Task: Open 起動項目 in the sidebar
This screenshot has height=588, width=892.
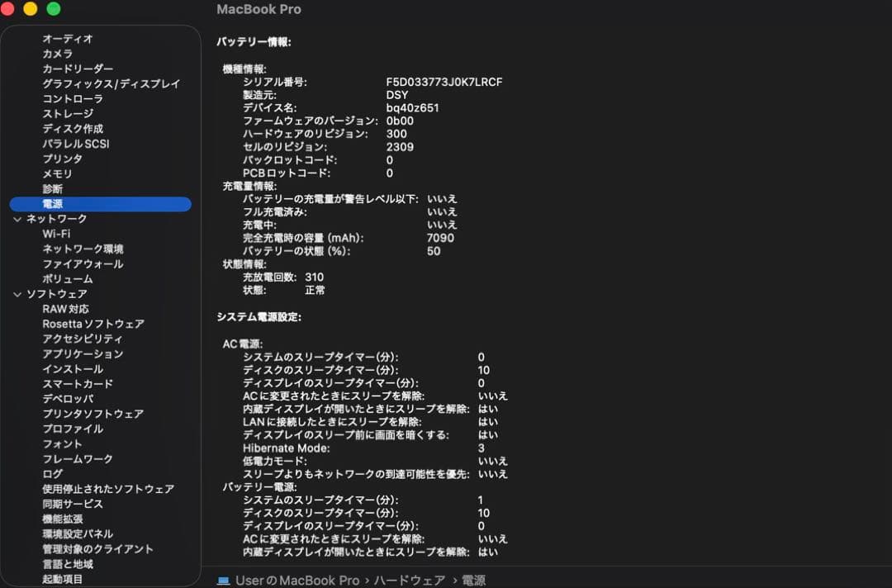Action: (63, 579)
